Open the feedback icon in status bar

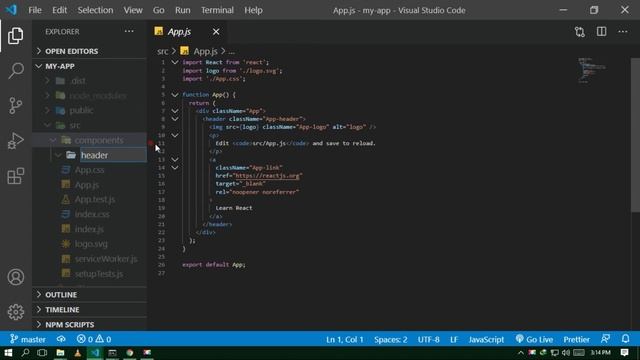pyautogui.click(x=605, y=339)
